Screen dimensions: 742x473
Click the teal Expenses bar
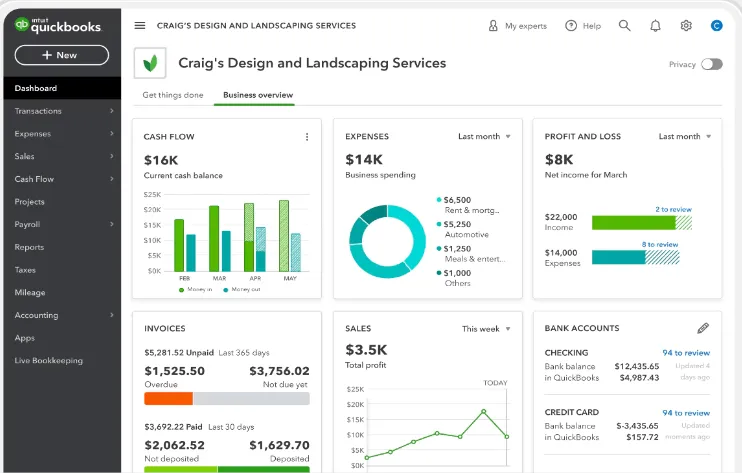pyautogui.click(x=618, y=257)
